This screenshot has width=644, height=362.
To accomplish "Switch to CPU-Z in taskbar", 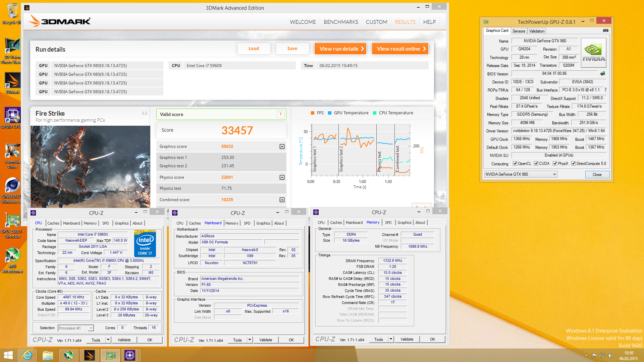I will coord(129,355).
